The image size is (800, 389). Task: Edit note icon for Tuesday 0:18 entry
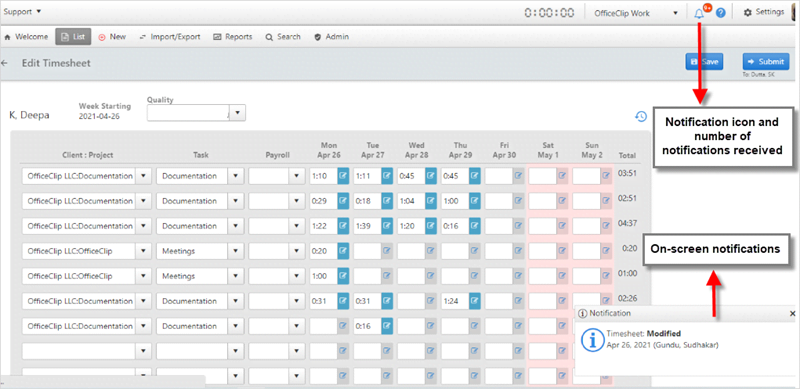[387, 201]
